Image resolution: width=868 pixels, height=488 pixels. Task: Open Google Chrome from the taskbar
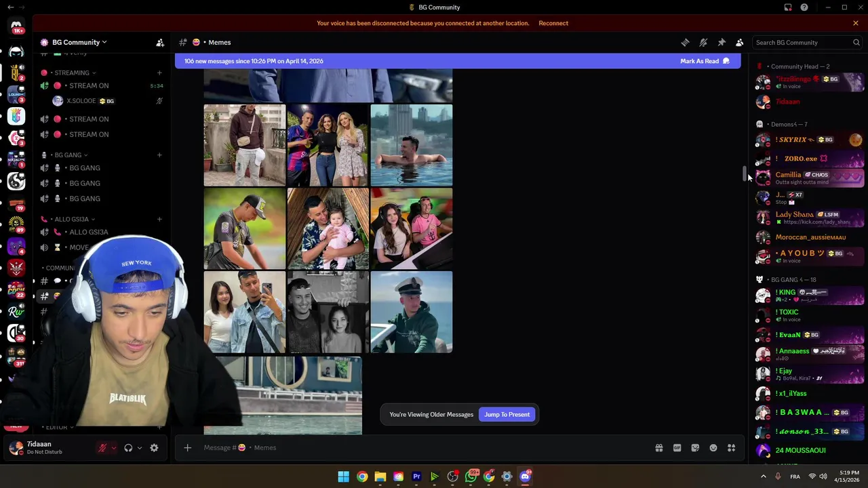click(x=362, y=476)
